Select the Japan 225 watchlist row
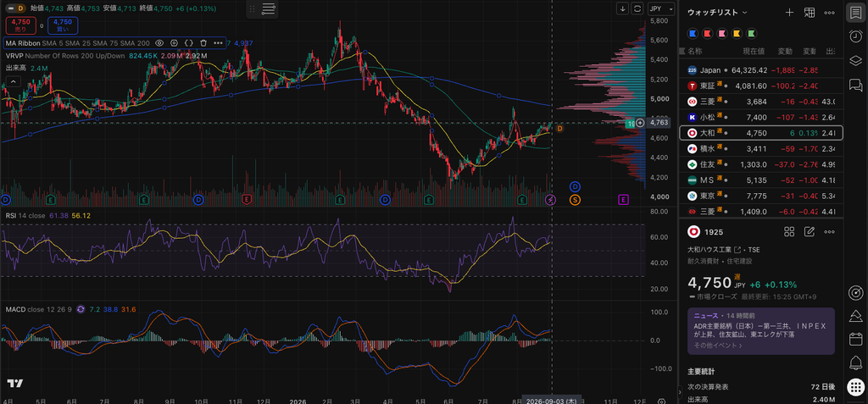Screen dimensions: 868x404 tap(760, 70)
